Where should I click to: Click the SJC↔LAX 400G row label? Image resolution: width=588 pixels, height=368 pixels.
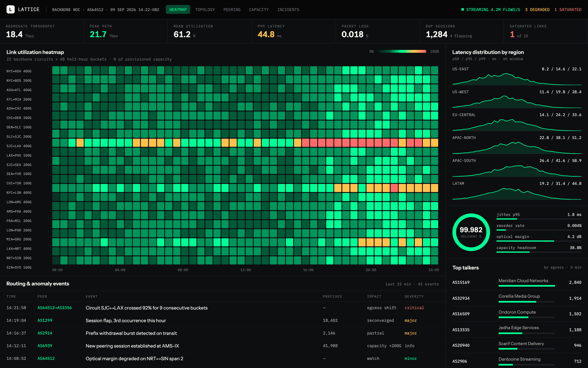point(19,146)
